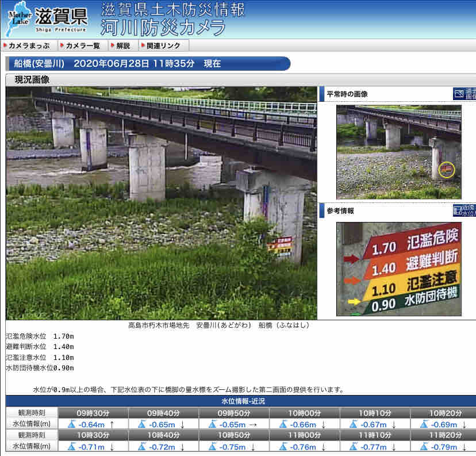Select the -0.71m water level value
The height and width of the screenshot is (456, 476).
[91, 447]
